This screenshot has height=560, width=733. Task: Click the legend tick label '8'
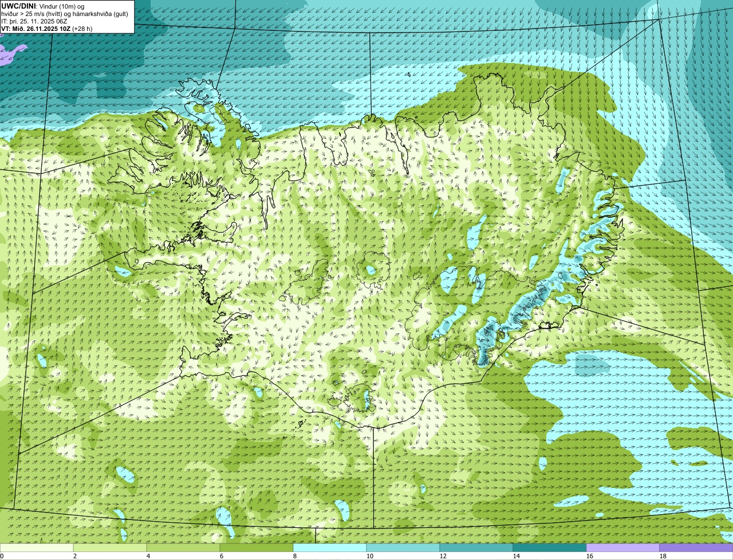[295, 556]
